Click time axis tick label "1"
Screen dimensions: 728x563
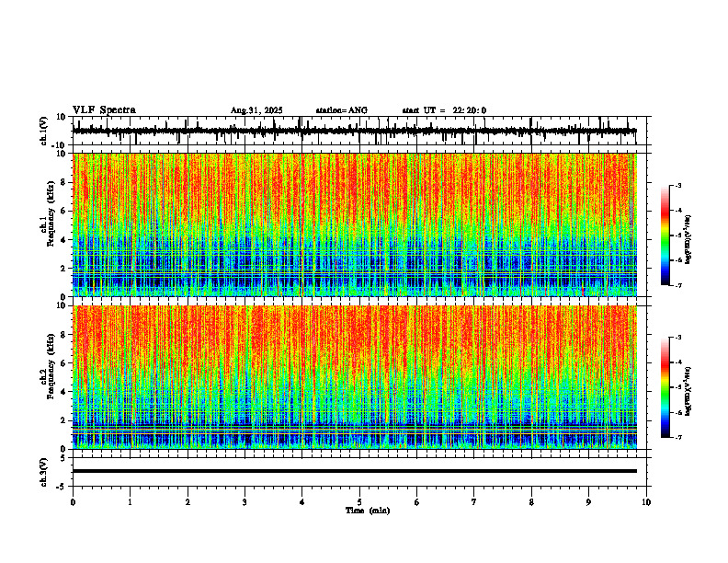click(x=130, y=502)
